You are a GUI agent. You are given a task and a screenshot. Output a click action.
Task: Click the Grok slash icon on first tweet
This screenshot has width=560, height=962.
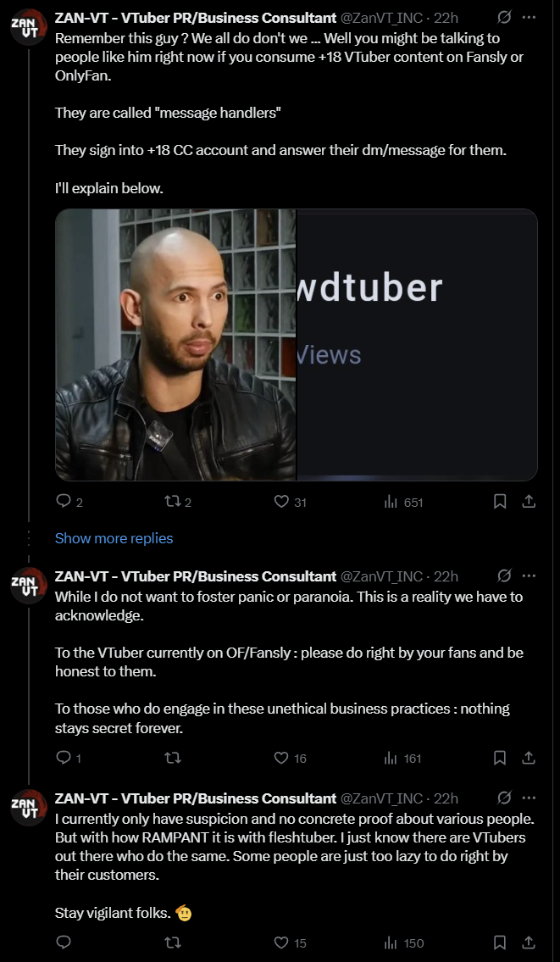pyautogui.click(x=504, y=18)
